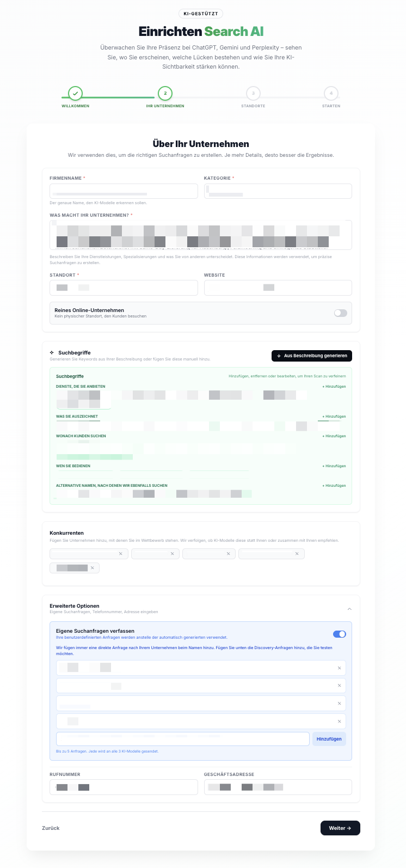Add a term under Dienste, die Sie anbieten
The height and width of the screenshot is (868, 406).
pyautogui.click(x=334, y=387)
